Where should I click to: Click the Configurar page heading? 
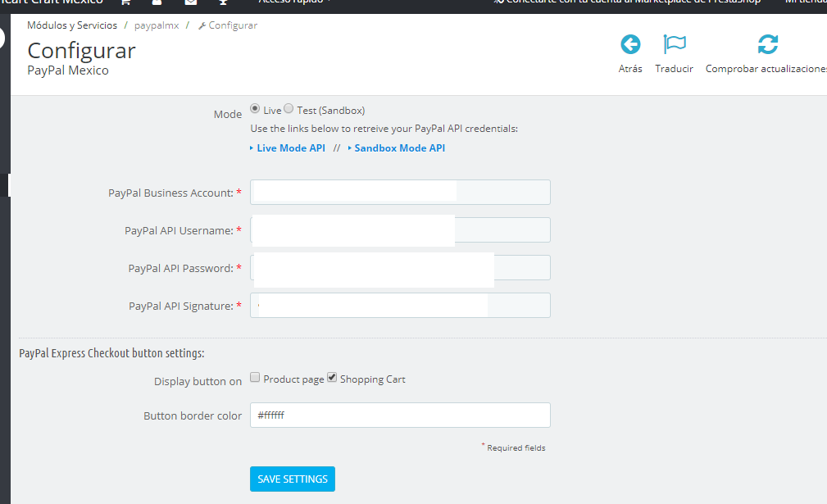tap(81, 51)
